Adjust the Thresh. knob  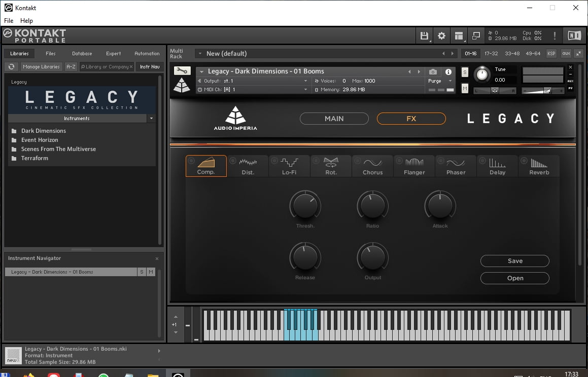[304, 207]
